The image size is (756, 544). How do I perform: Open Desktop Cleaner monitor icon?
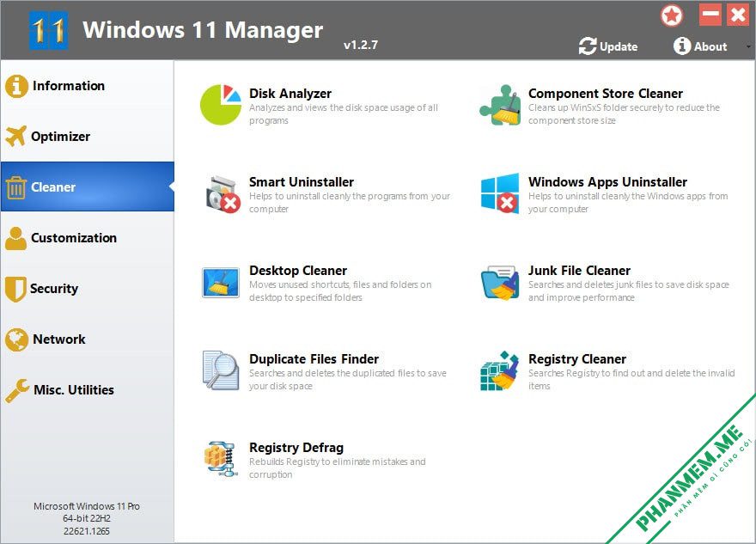(x=221, y=283)
